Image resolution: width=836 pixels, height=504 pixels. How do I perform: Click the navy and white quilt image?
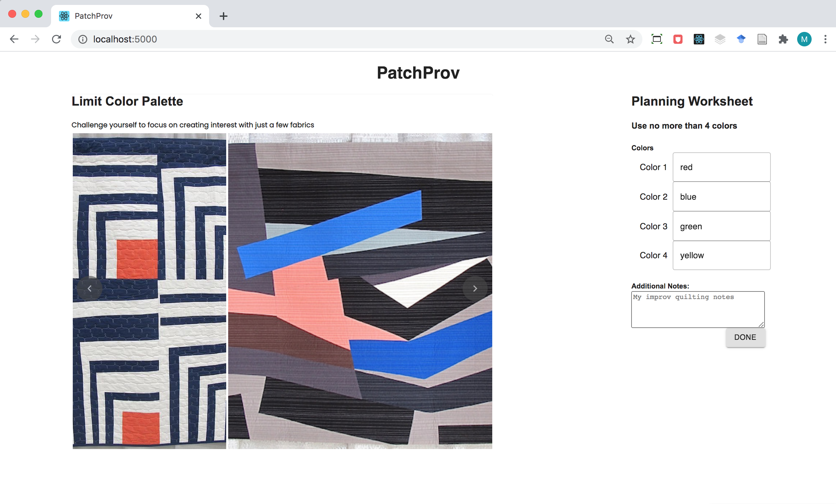(x=149, y=291)
